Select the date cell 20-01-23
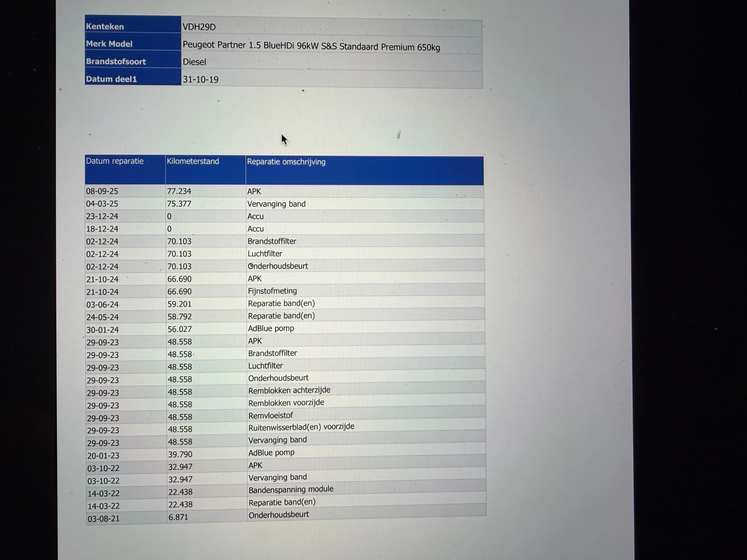This screenshot has height=560, width=747. pyautogui.click(x=103, y=455)
